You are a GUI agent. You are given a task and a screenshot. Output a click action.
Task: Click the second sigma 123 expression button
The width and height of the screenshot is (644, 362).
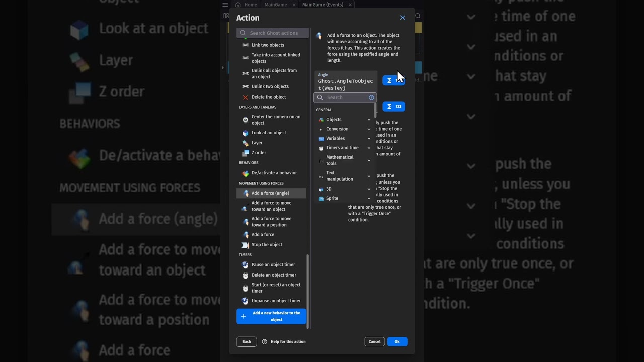(393, 107)
